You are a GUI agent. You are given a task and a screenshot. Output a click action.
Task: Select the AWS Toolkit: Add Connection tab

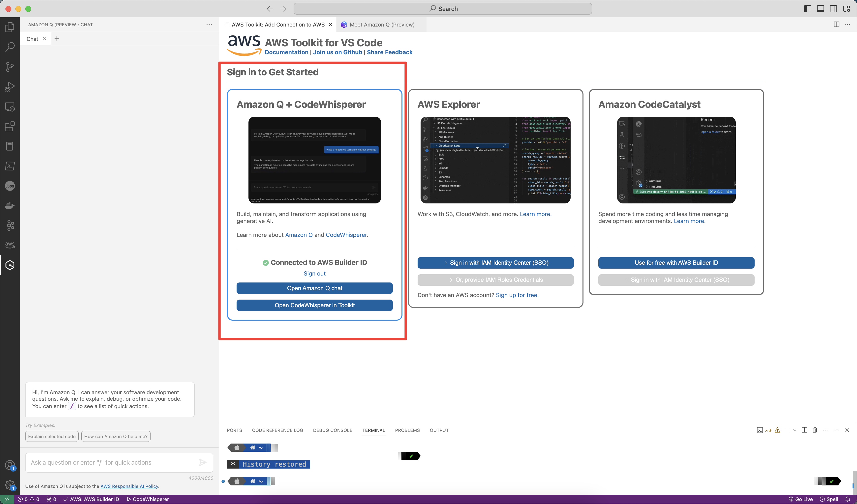[278, 25]
